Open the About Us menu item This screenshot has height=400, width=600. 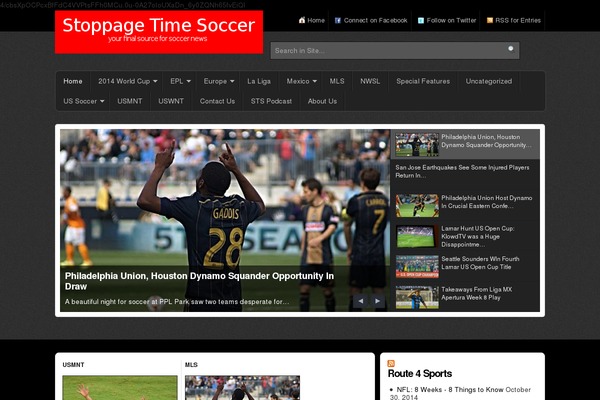322,101
